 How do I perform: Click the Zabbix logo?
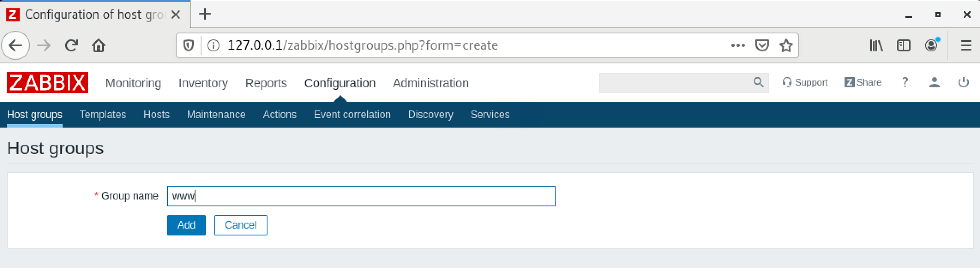[x=48, y=83]
